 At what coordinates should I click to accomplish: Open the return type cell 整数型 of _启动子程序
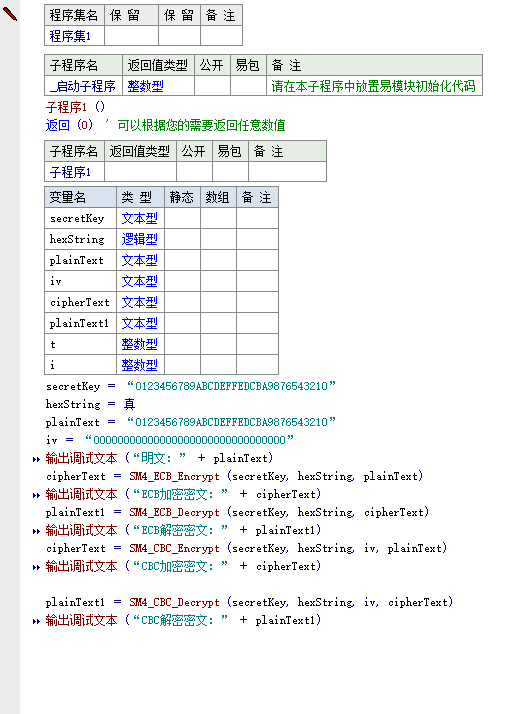pyautogui.click(x=158, y=86)
